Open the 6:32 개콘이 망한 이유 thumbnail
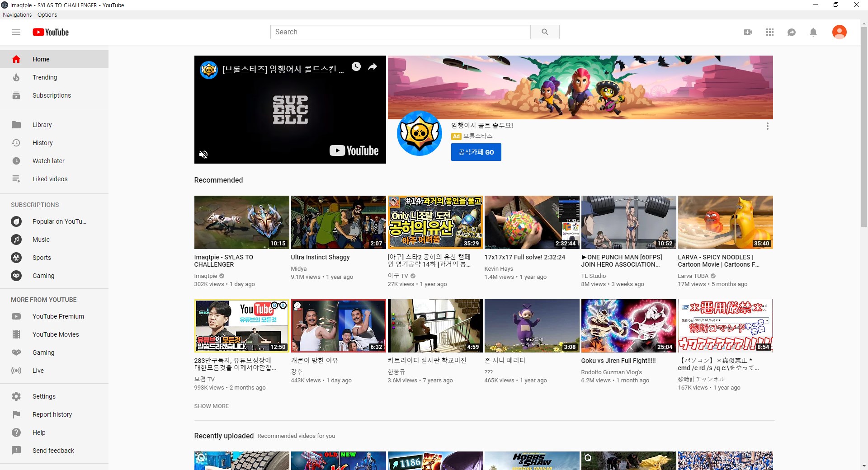 pyautogui.click(x=338, y=326)
